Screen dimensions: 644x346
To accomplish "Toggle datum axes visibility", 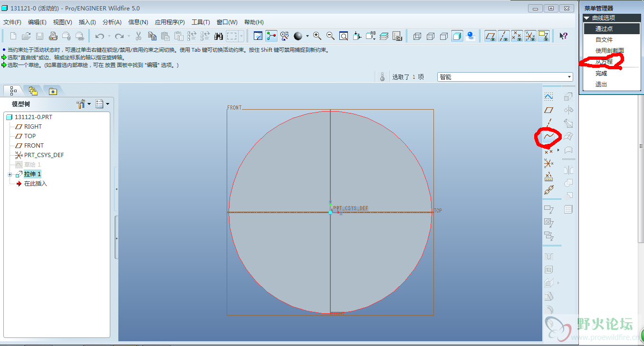I will pos(504,36).
